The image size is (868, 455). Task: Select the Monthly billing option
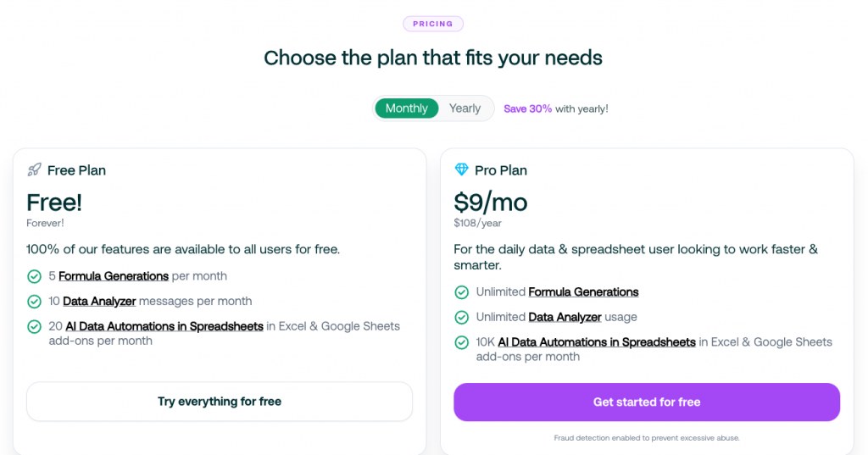point(406,108)
